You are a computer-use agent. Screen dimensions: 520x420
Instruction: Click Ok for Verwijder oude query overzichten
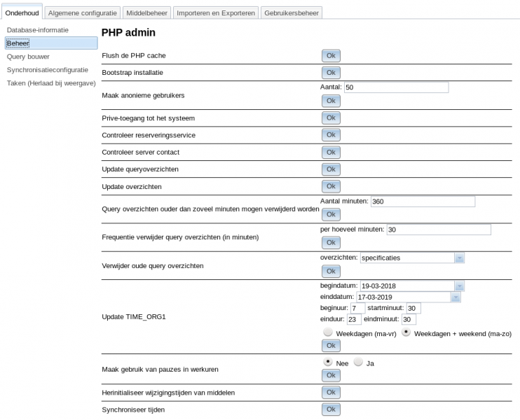coord(331,272)
